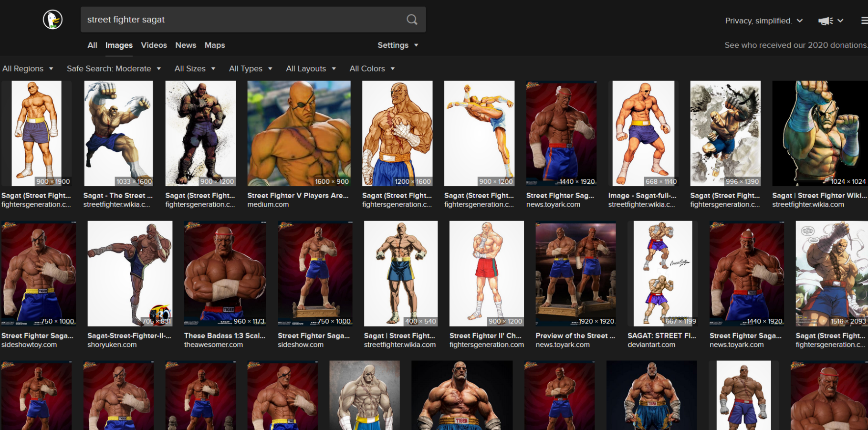This screenshot has width=868, height=430.
Task: Expand the Privacy, simplified dropdown
Action: click(x=763, y=21)
